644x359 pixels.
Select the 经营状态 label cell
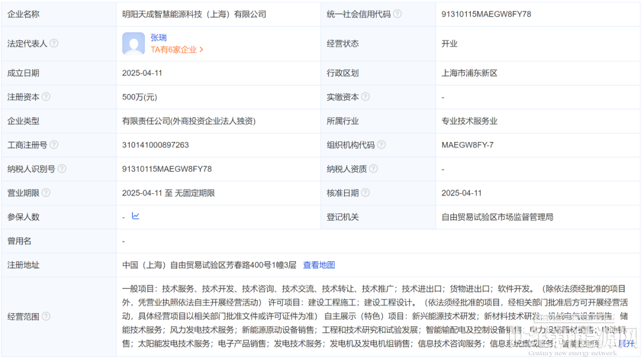(x=378, y=44)
